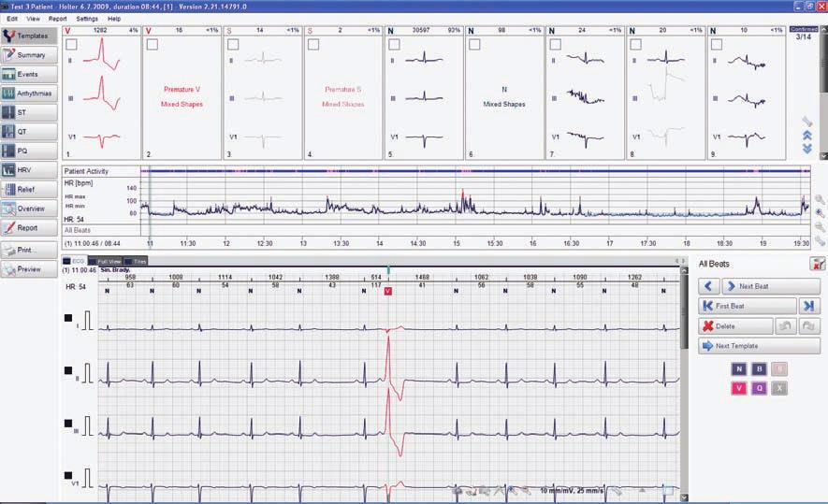Click the First Beat button
Screen dimensions: 828x504
(x=748, y=306)
